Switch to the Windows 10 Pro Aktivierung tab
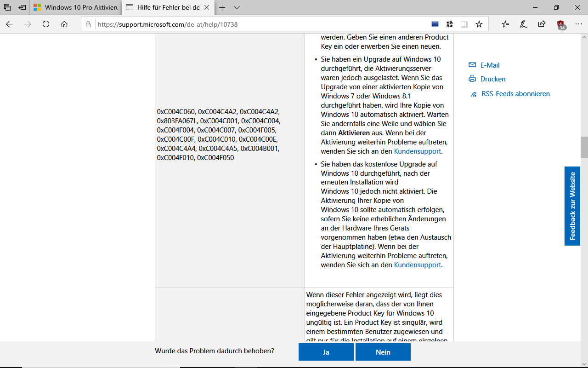Image resolution: width=588 pixels, height=368 pixels. (x=75, y=7)
